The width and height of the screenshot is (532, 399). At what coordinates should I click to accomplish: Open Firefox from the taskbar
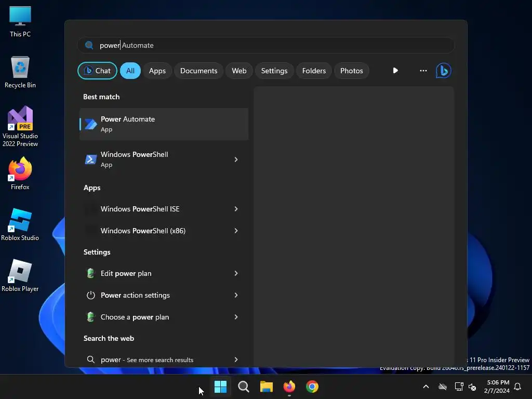click(289, 387)
